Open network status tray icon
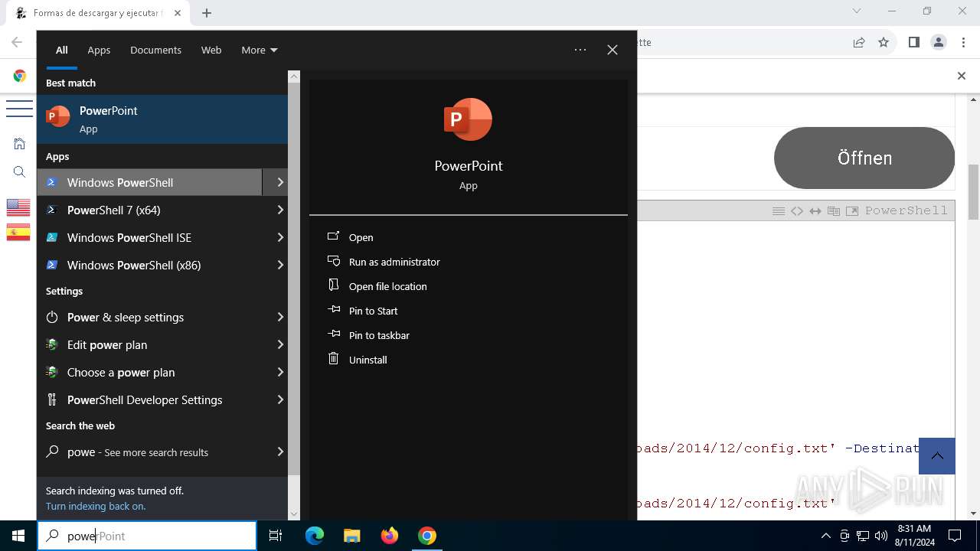Viewport: 980px width, 551px height. [863, 536]
